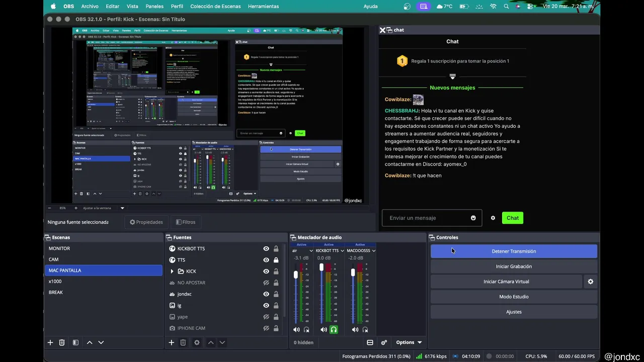The width and height of the screenshot is (644, 362).
Task: Zoom out the preview with minus icon
Action: (50, 208)
